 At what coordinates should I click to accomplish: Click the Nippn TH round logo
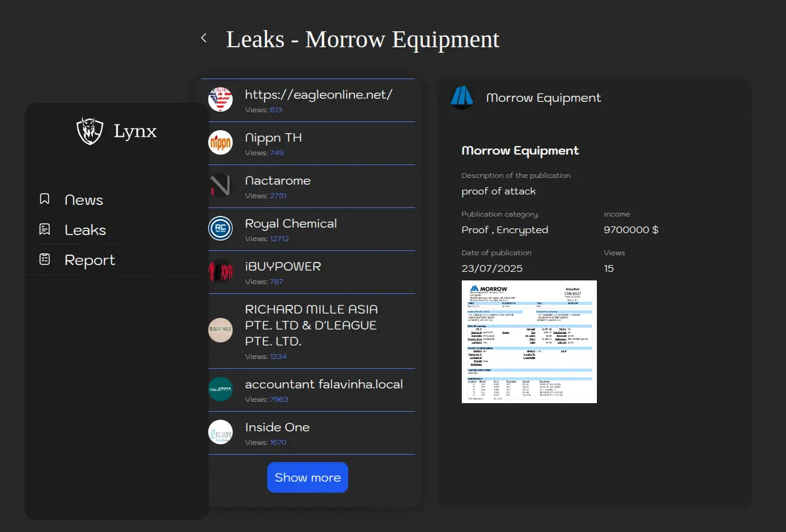coord(220,142)
